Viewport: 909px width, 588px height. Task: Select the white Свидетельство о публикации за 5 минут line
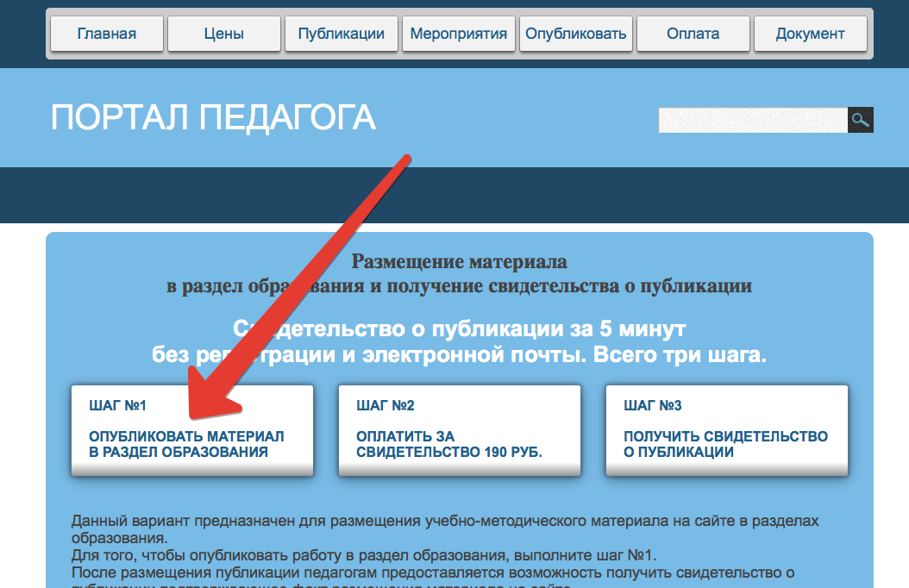[459, 328]
